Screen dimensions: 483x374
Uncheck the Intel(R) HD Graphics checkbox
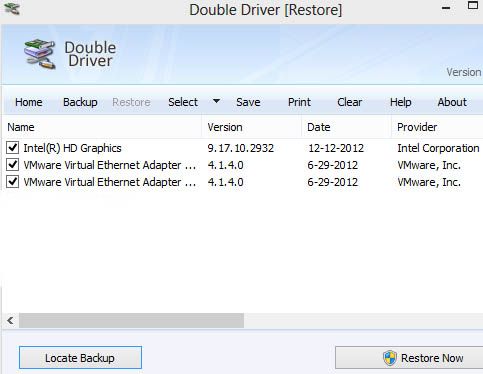pyautogui.click(x=13, y=147)
